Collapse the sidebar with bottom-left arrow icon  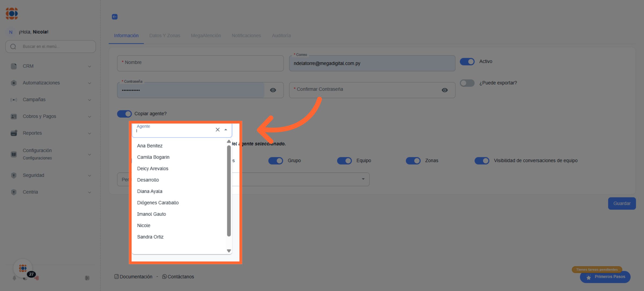87,278
